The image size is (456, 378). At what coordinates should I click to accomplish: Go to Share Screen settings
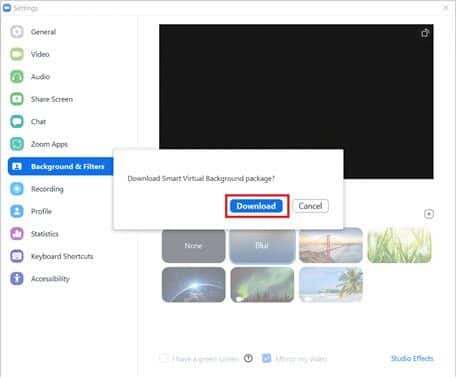click(52, 99)
